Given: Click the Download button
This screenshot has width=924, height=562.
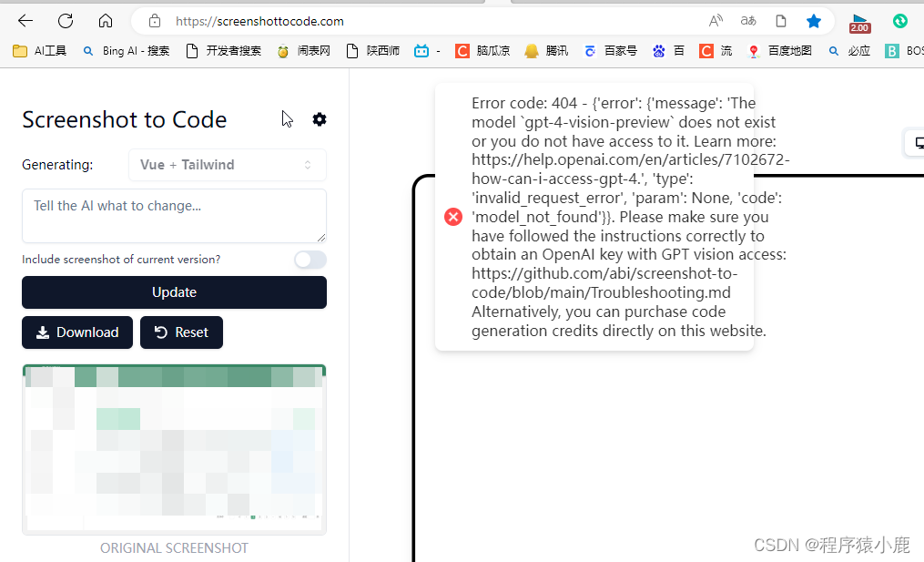Looking at the screenshot, I should [x=77, y=332].
